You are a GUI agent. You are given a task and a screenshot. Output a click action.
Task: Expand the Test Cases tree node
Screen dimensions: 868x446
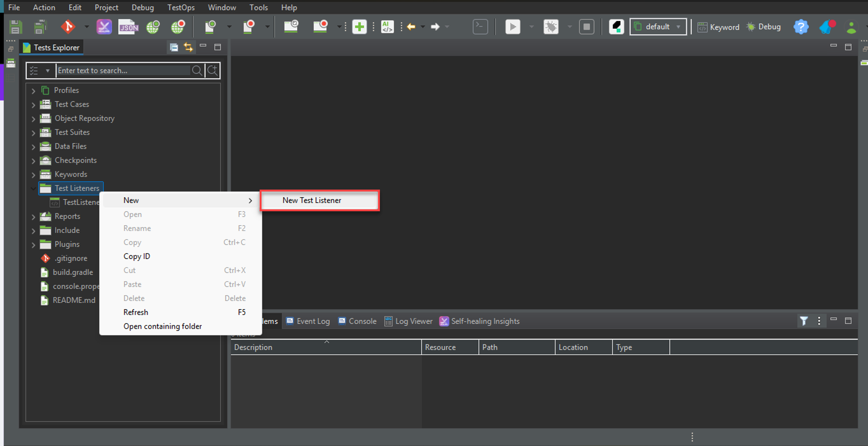[33, 105]
